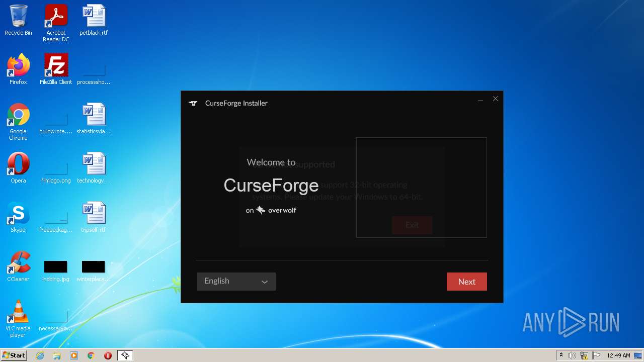
Task: Select indoing.jpg image on desktop
Action: click(x=56, y=270)
